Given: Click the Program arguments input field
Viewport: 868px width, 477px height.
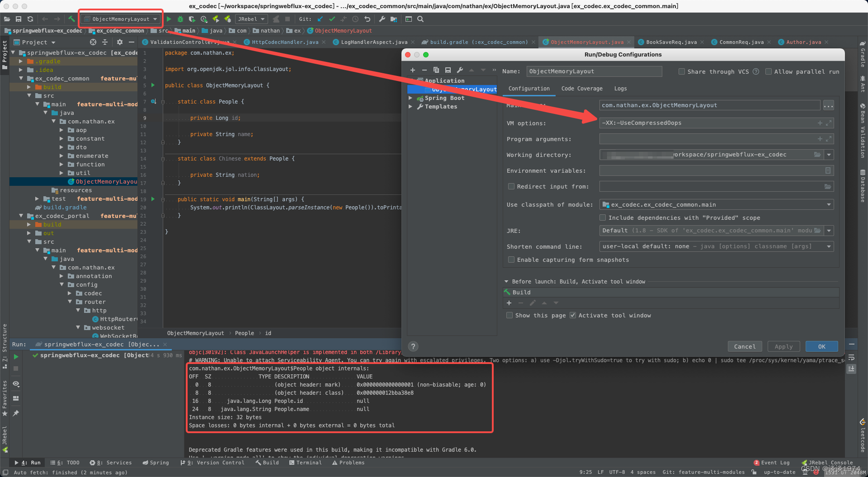Looking at the screenshot, I should tap(717, 139).
